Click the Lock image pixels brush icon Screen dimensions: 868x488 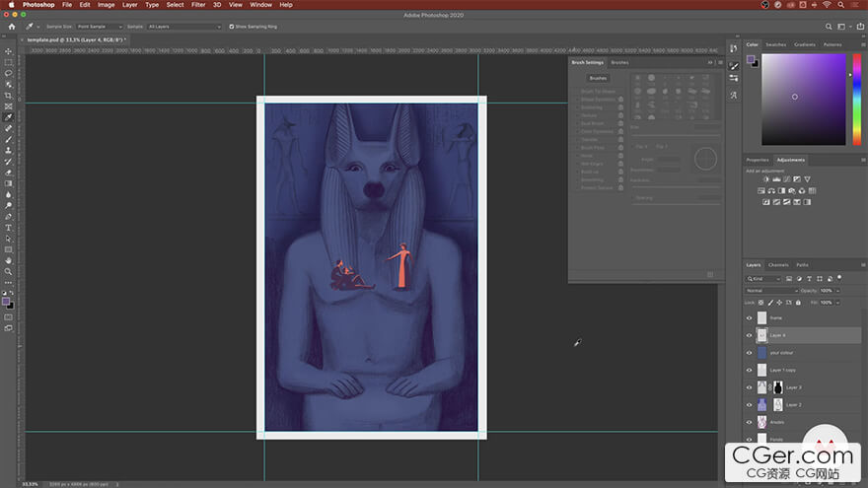pos(770,303)
